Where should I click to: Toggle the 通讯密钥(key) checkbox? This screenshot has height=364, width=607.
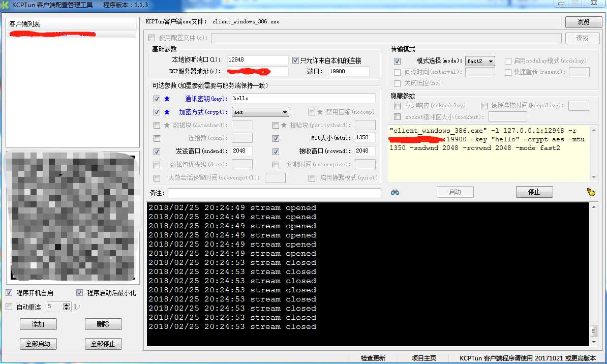(157, 99)
